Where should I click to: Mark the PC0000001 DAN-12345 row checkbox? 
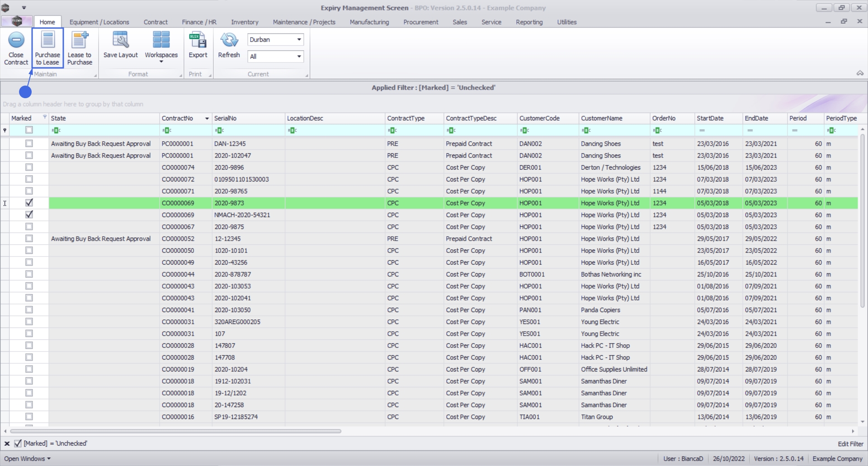click(29, 143)
